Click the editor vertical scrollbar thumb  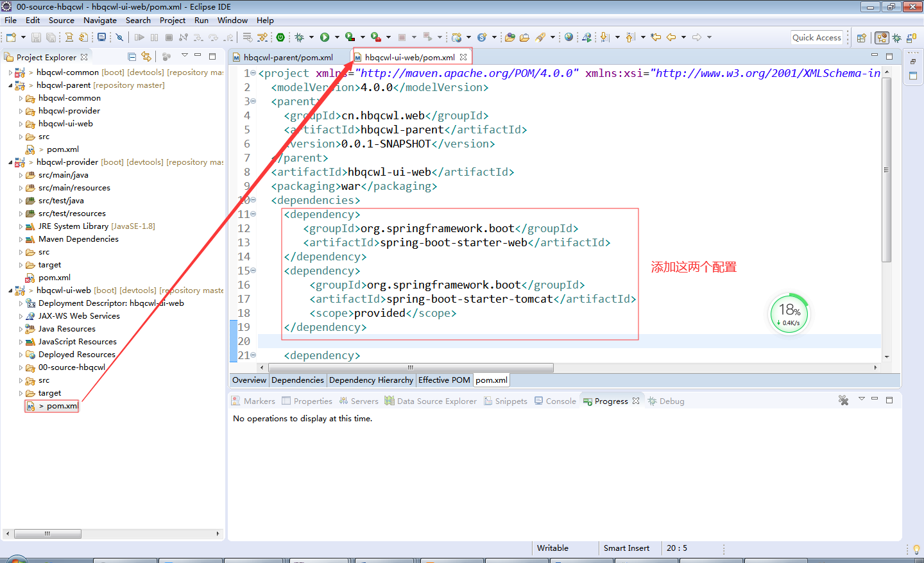[886, 170]
